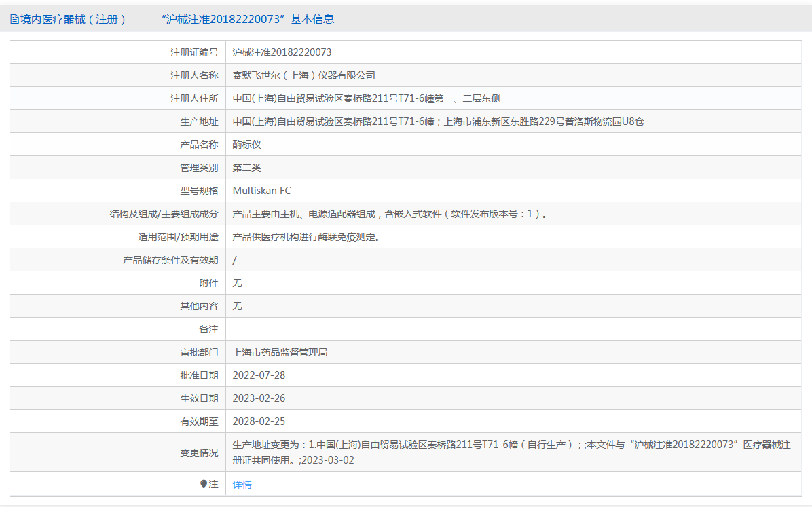Select management category 第二类
This screenshot has height=507, width=812.
pyautogui.click(x=246, y=168)
